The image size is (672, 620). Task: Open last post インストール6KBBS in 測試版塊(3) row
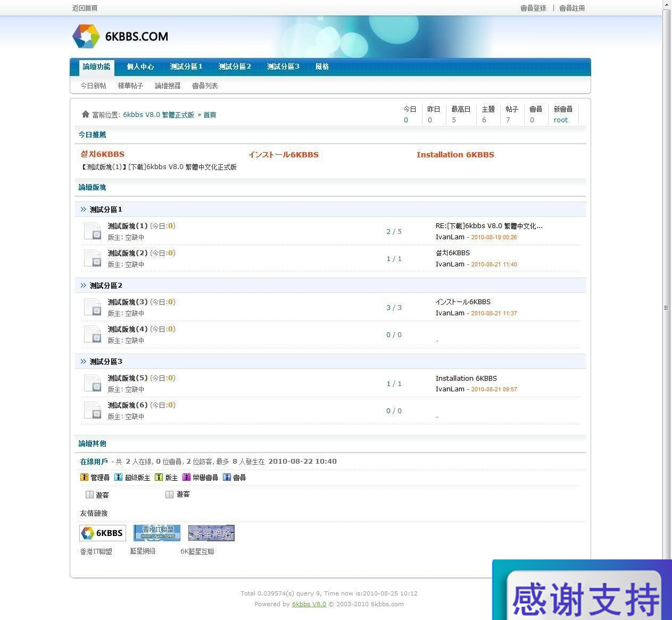[463, 302]
